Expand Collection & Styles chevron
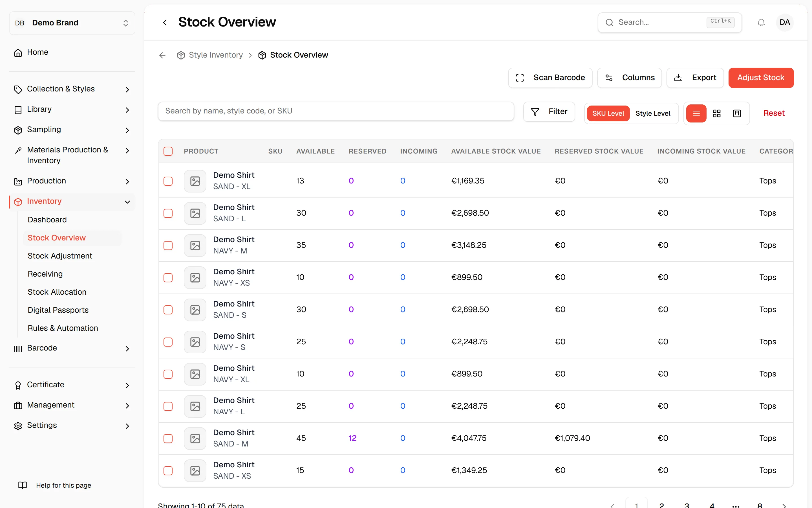The height and width of the screenshot is (508, 812). [127, 89]
